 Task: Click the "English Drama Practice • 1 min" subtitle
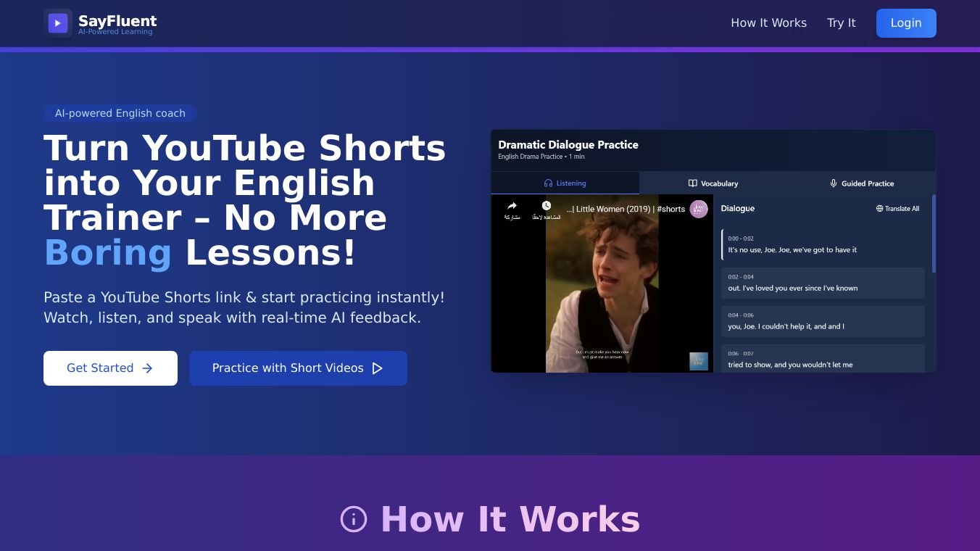pos(541,157)
